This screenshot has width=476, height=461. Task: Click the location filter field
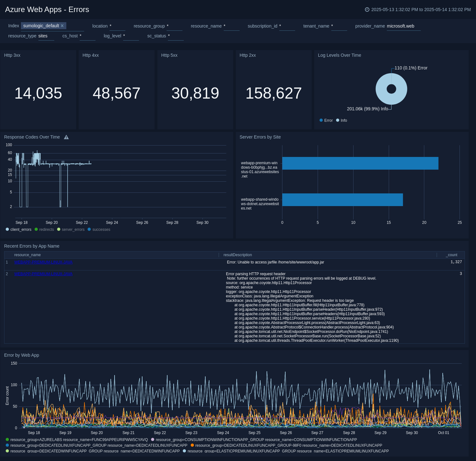(117, 26)
